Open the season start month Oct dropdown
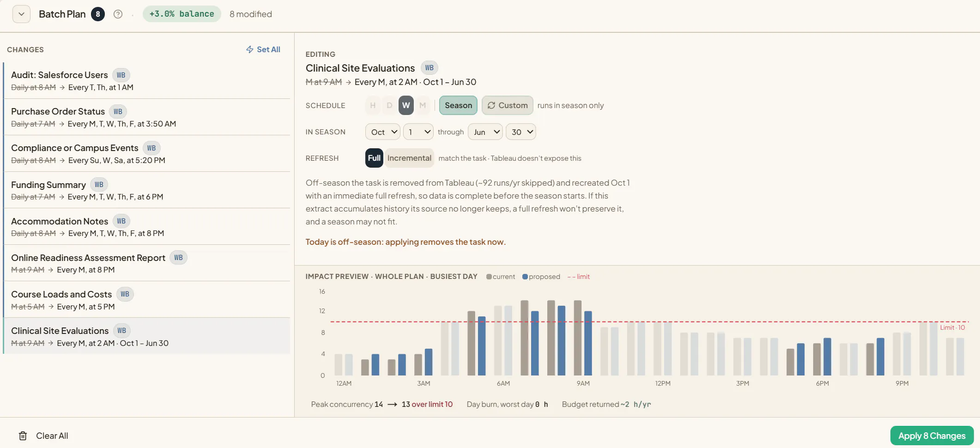 383,132
